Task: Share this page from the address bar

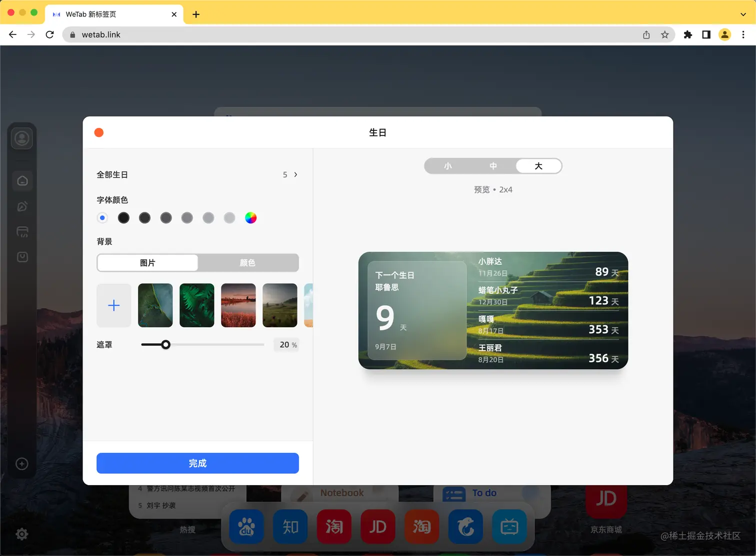Action: [x=646, y=34]
